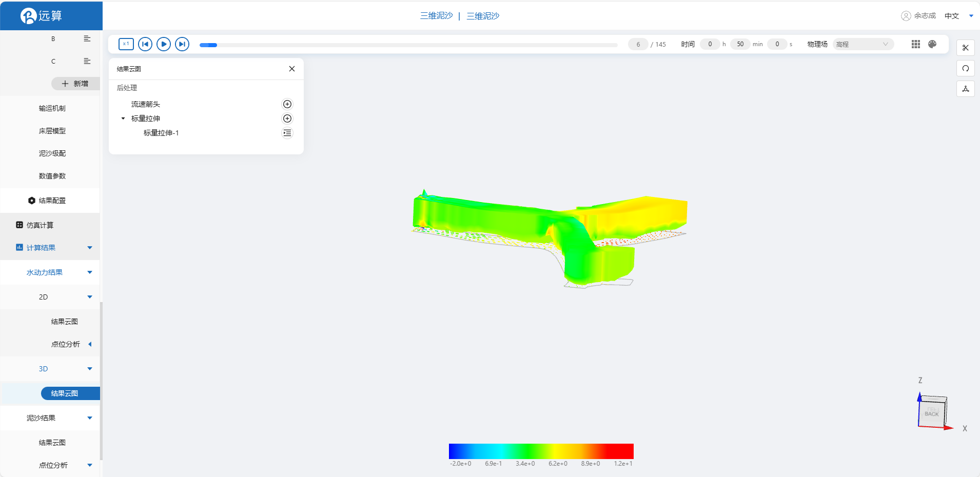Viewport: 980px width, 477px height.
Task: Collapse the 计算结果 section arrow
Action: point(90,248)
